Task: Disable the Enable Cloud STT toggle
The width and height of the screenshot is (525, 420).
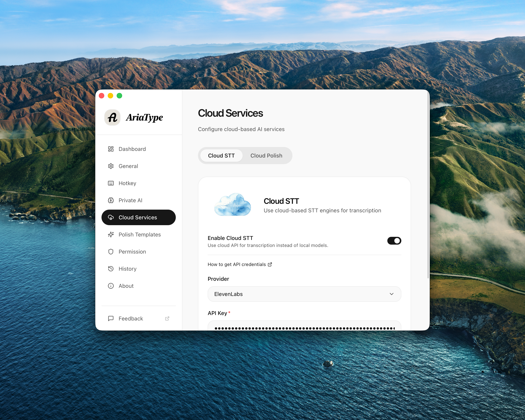Action: [394, 241]
